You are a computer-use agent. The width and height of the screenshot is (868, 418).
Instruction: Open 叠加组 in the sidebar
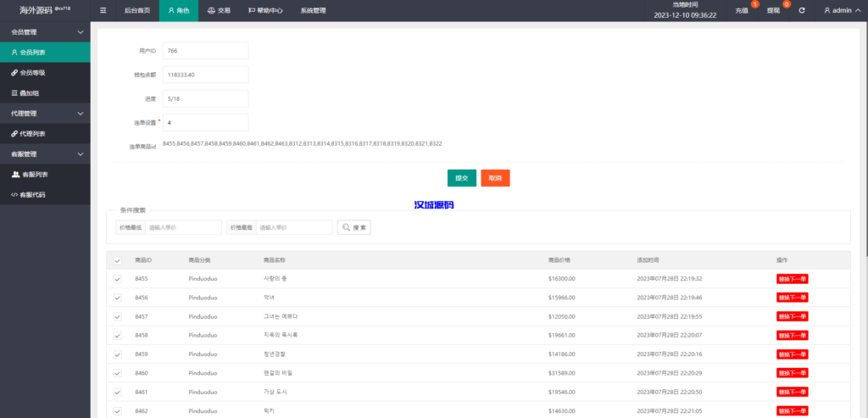[31, 93]
